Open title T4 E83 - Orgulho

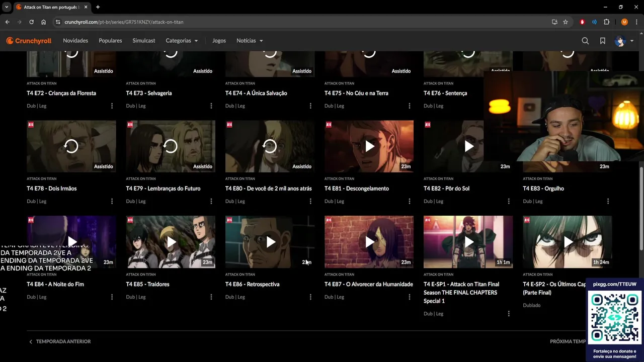(543, 189)
